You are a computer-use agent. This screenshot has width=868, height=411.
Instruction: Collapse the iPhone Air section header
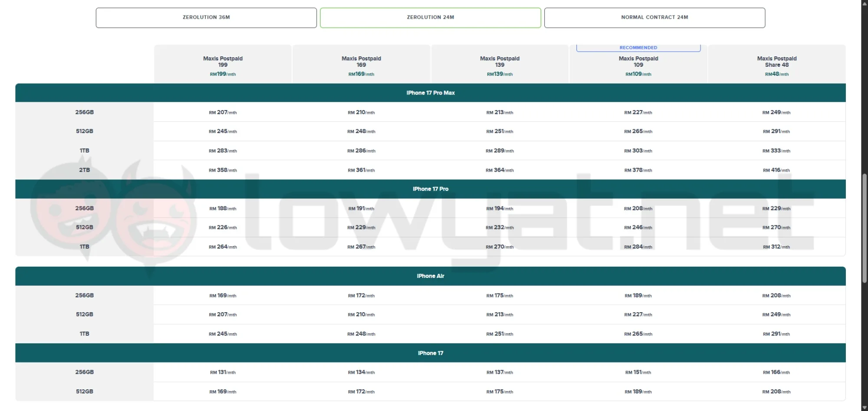[x=431, y=276]
